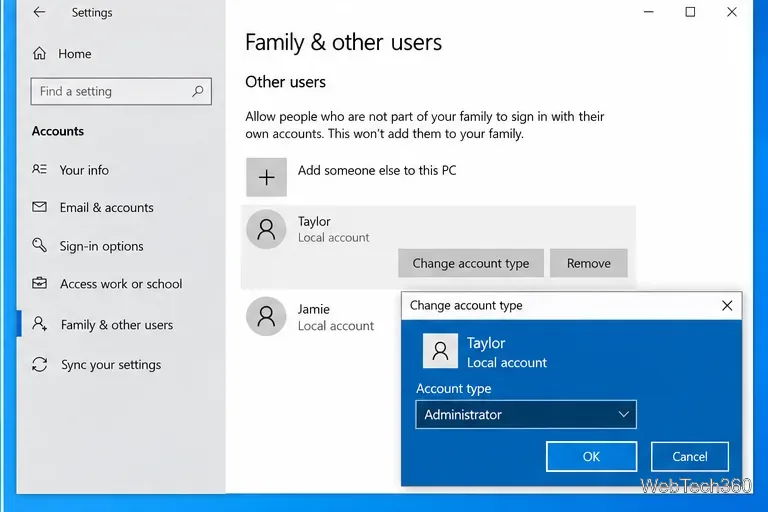
Task: Close the Settings window
Action: [x=732, y=12]
